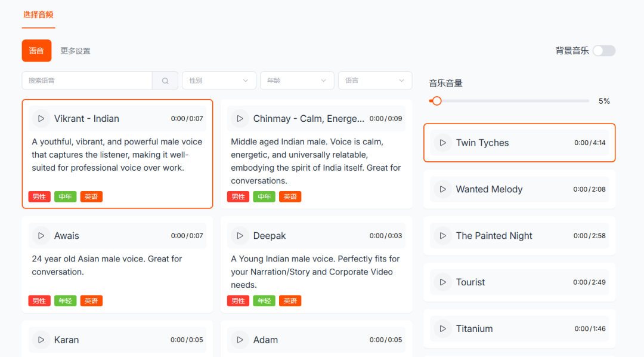This screenshot has height=357, width=644.
Task: Click the 0:00/2:08 duration on Wanted Melody
Action: click(x=589, y=189)
